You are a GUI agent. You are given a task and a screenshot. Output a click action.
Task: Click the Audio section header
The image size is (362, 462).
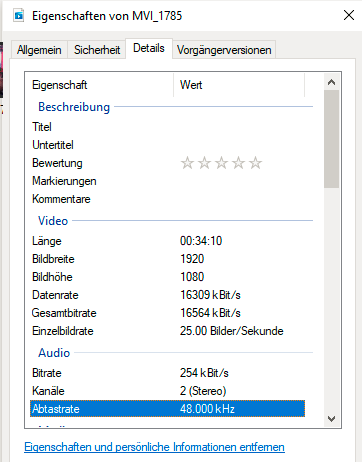[x=54, y=353]
